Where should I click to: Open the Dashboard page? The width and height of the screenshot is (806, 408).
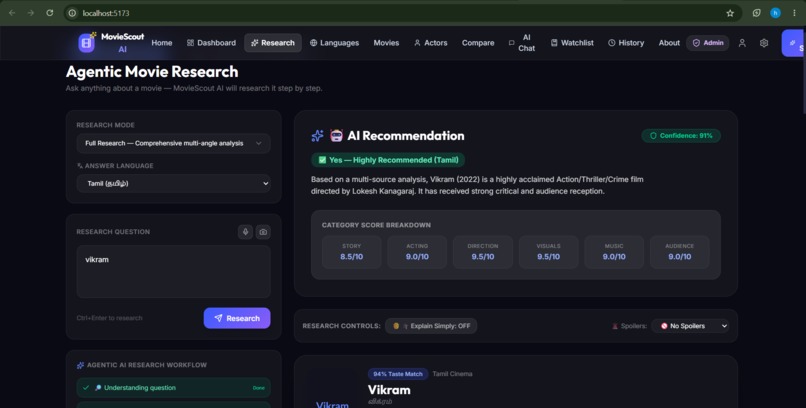point(211,43)
